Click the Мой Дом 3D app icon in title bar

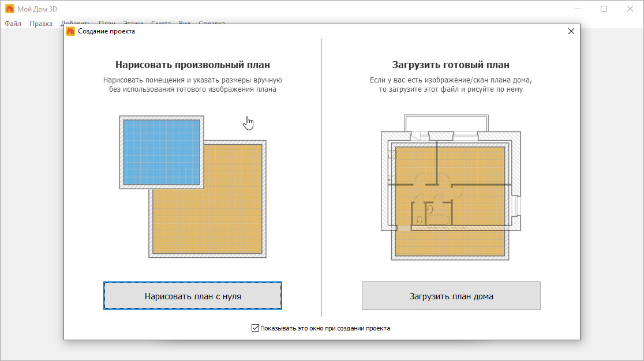pos(10,9)
